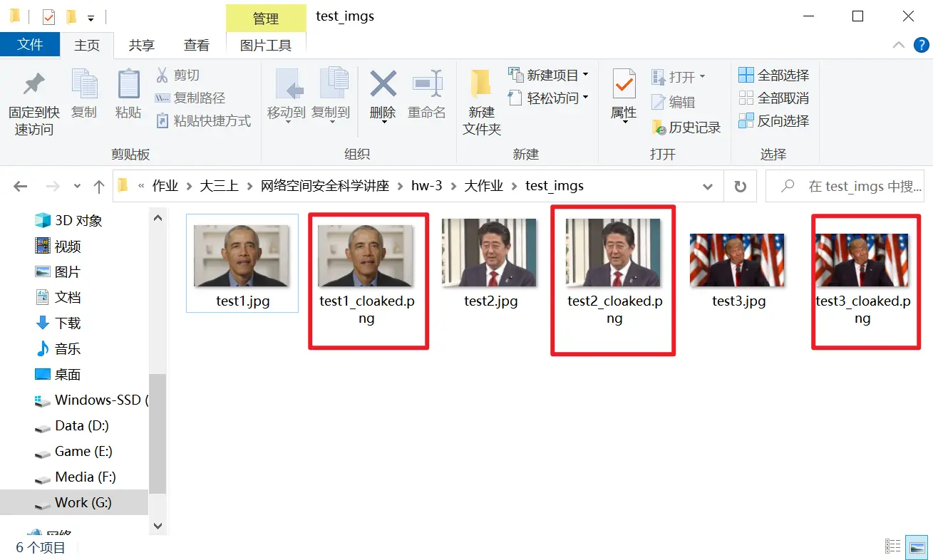933x560 pixels.
Task: Open the Share (共享) ribbon tab
Action: pos(141,45)
